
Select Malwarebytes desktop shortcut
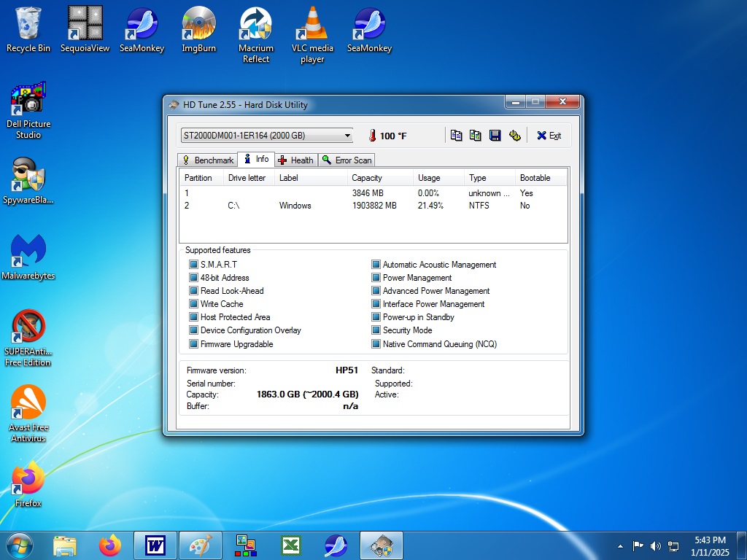28,257
